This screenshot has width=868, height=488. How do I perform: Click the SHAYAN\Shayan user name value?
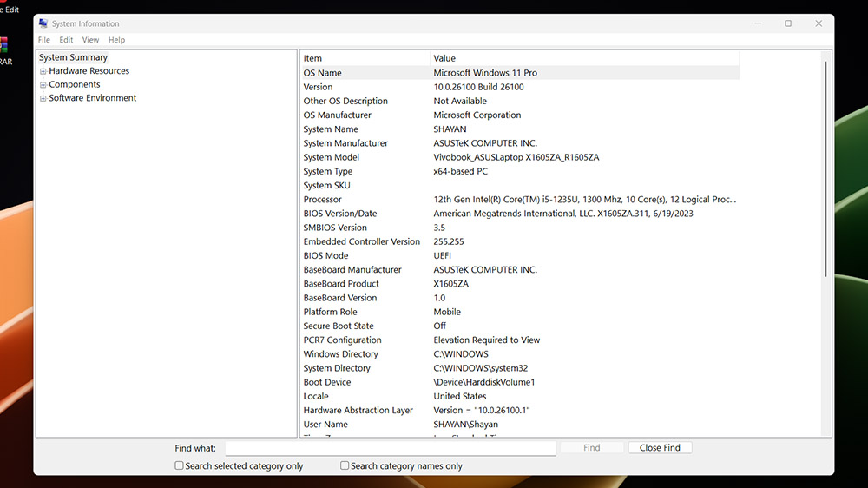click(465, 425)
